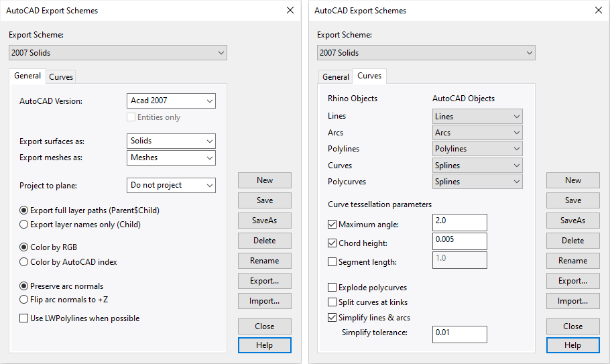Click Close button in left dialog

[x=265, y=326]
